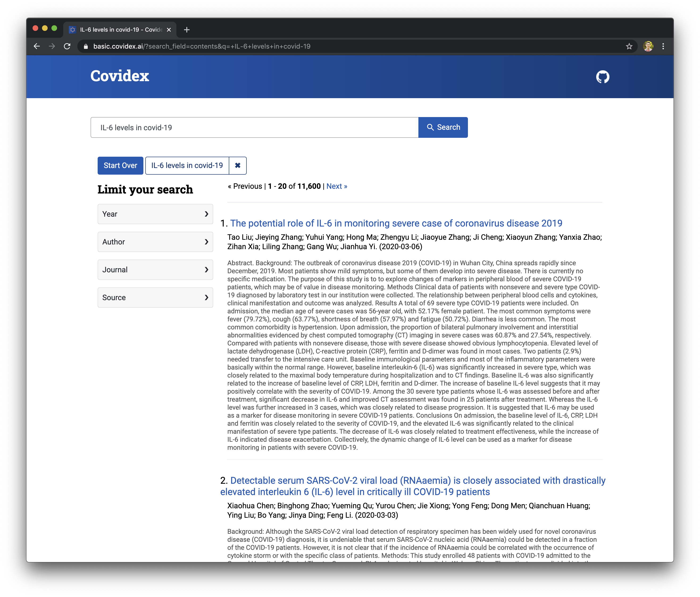Go to Next results page
The width and height of the screenshot is (700, 597).
tap(337, 186)
